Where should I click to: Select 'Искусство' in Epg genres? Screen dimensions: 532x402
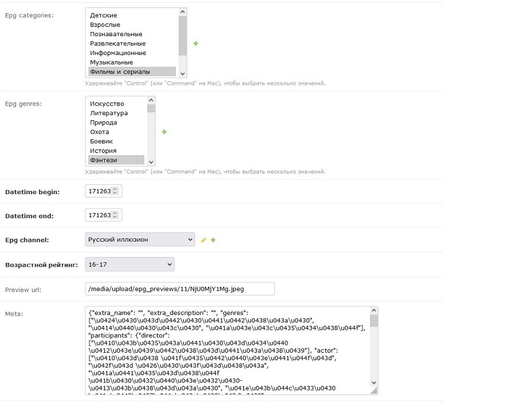(116, 104)
